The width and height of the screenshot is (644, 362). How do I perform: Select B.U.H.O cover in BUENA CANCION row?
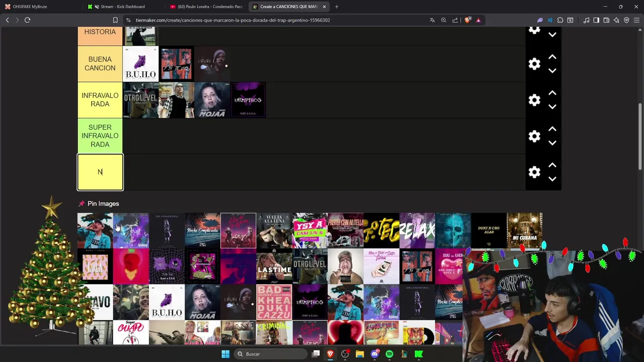coord(141,64)
